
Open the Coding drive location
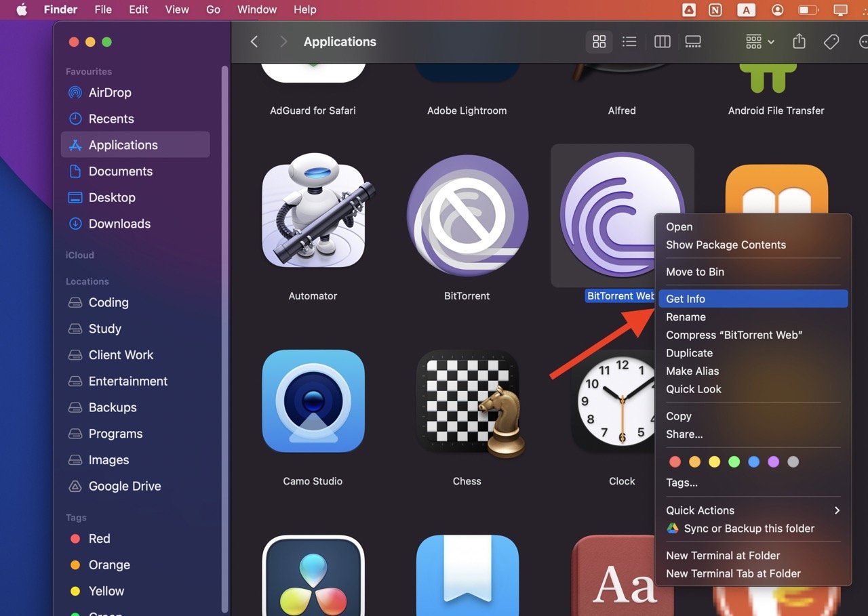(136, 302)
